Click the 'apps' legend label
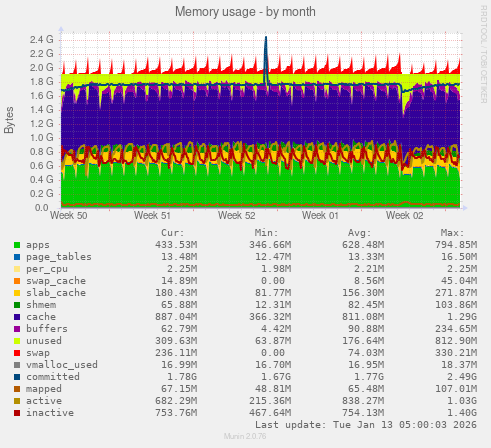Image resolution: width=491 pixels, height=448 pixels. pyautogui.click(x=38, y=245)
